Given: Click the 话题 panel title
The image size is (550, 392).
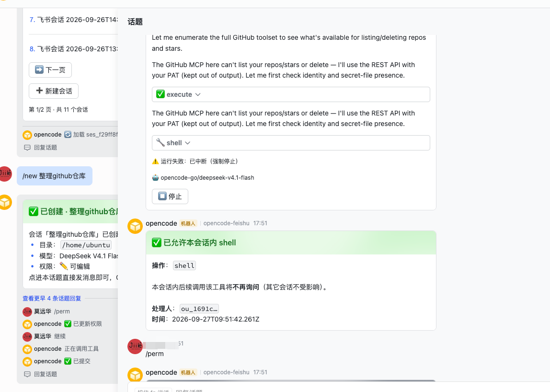Looking at the screenshot, I should (135, 22).
